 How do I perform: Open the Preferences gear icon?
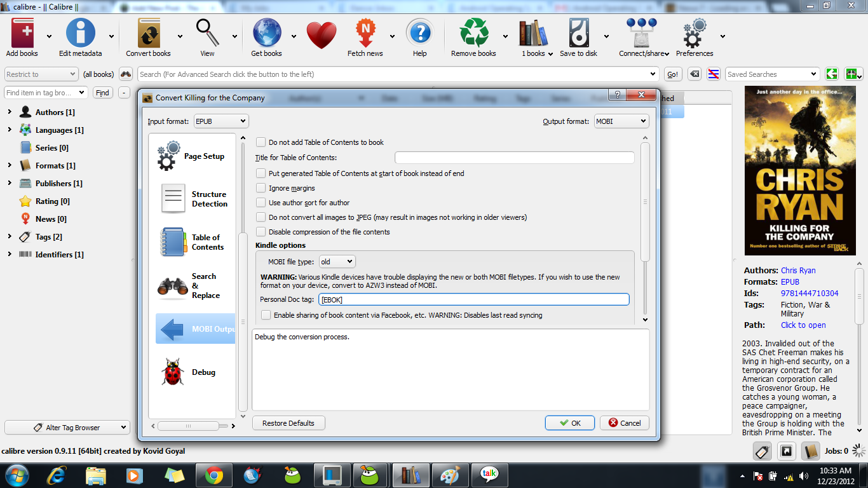[694, 34]
